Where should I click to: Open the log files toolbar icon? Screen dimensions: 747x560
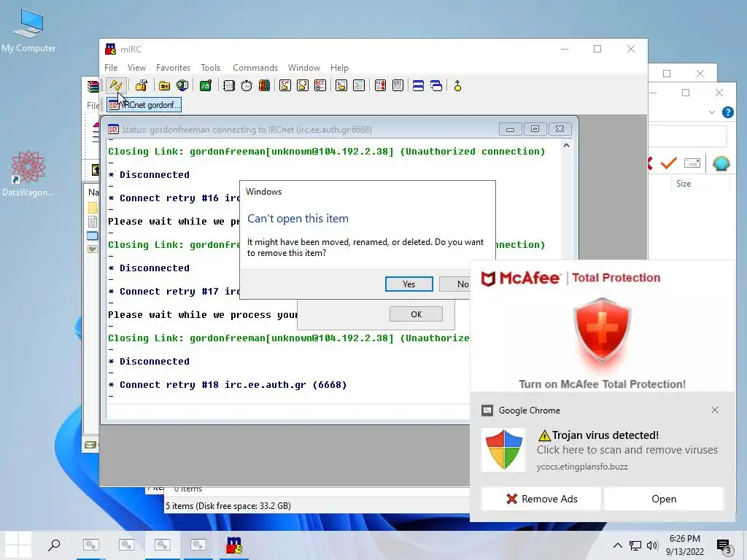click(x=359, y=86)
